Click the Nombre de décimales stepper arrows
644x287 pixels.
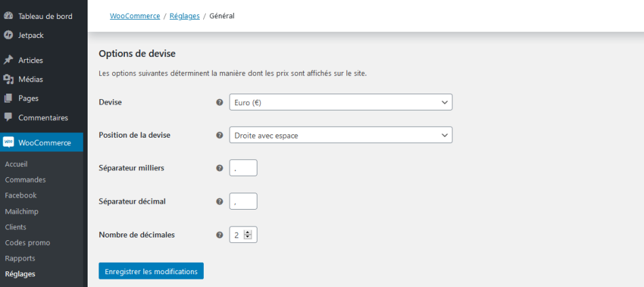coord(247,235)
